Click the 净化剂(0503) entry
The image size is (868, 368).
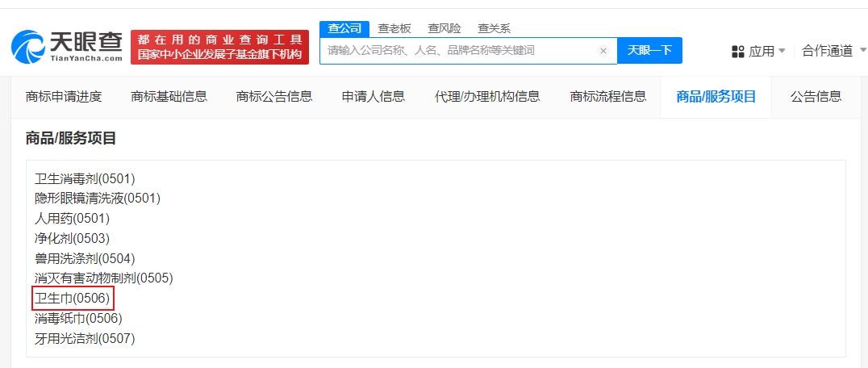pos(72,238)
